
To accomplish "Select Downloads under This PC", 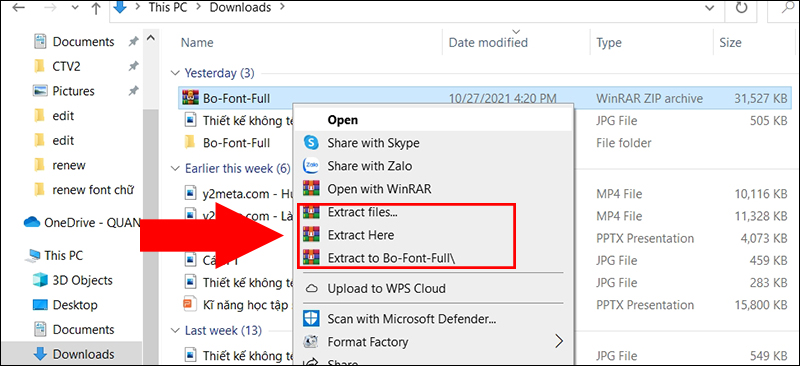I will 83,354.
